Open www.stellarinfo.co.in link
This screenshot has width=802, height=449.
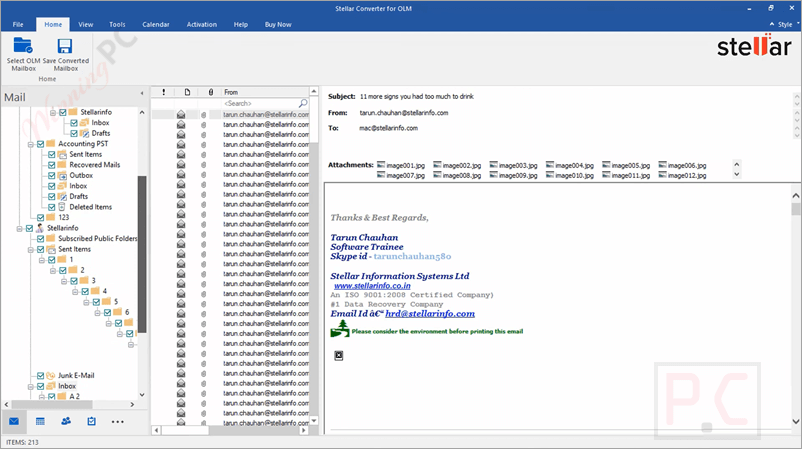click(372, 286)
